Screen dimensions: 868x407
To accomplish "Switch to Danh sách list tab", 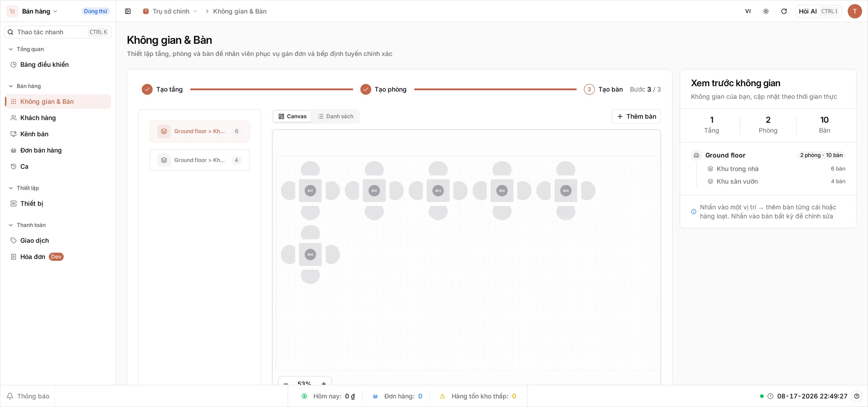I will pyautogui.click(x=336, y=116).
